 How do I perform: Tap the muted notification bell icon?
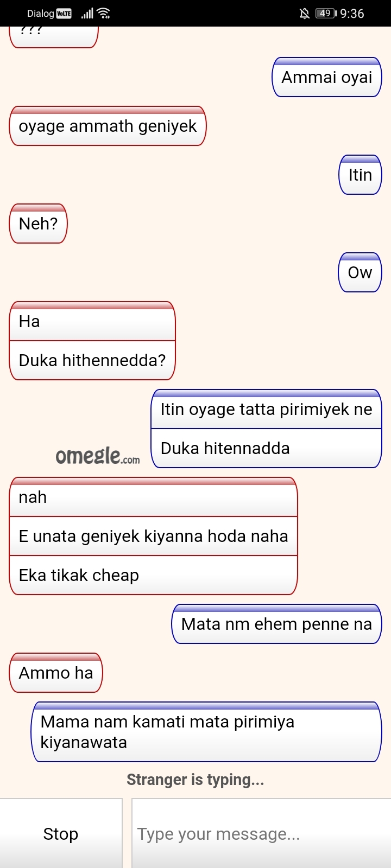coord(304,14)
